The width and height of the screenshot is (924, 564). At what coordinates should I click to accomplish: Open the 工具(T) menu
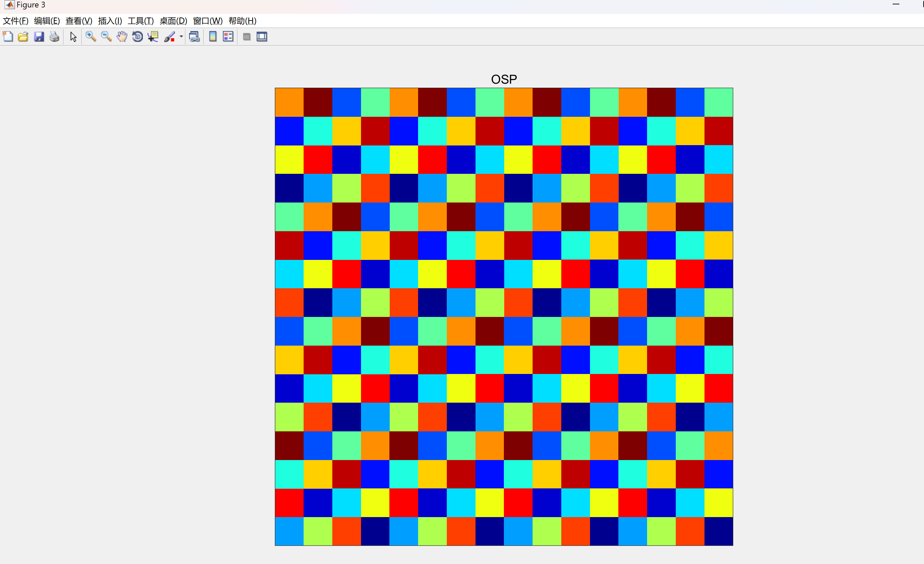coord(140,21)
